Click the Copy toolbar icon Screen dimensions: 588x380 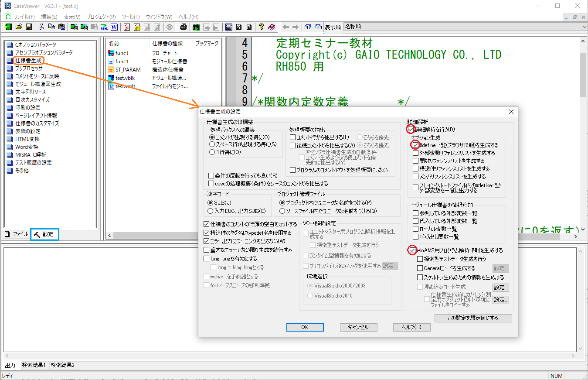click(x=52, y=27)
